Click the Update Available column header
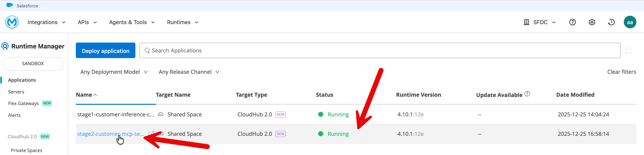The image size is (644, 155). coord(499,95)
